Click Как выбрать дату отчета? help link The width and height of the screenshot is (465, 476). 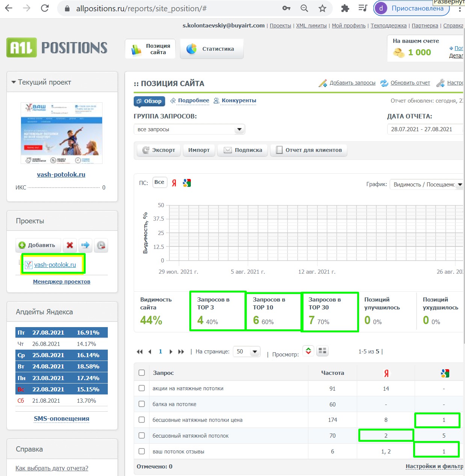[52, 468]
